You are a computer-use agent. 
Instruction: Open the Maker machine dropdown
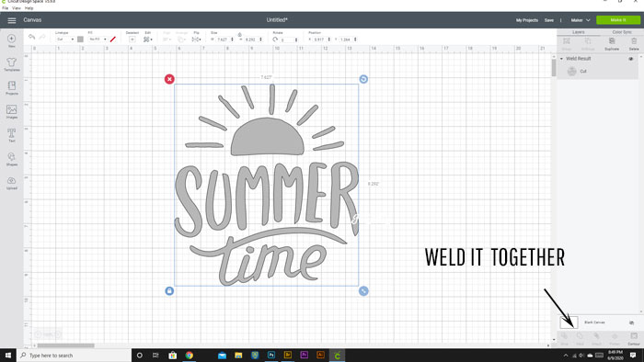(x=581, y=20)
